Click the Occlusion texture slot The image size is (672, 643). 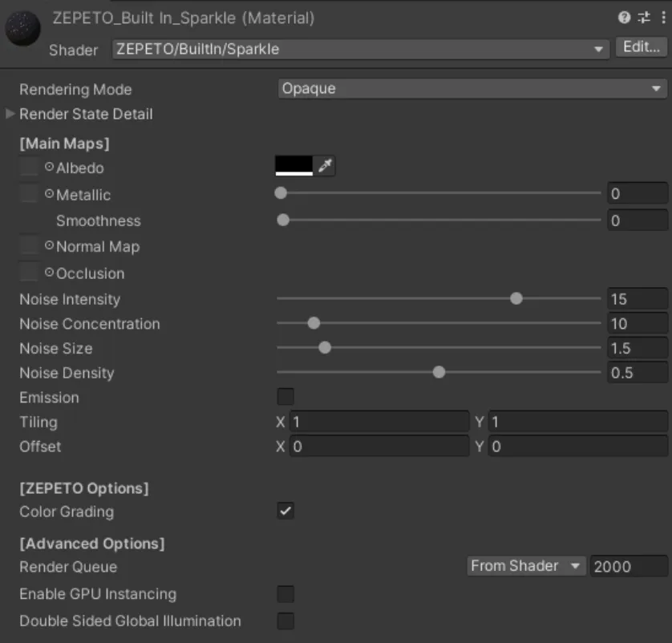point(29,273)
